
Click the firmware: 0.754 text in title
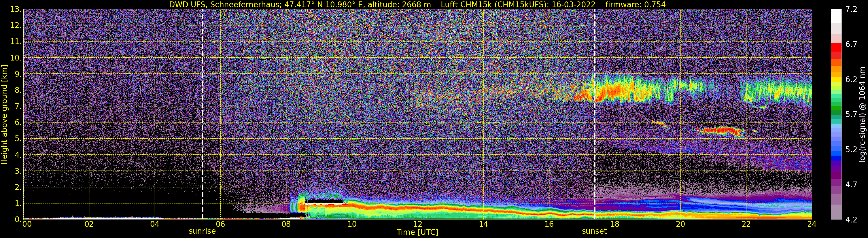pyautogui.click(x=635, y=5)
